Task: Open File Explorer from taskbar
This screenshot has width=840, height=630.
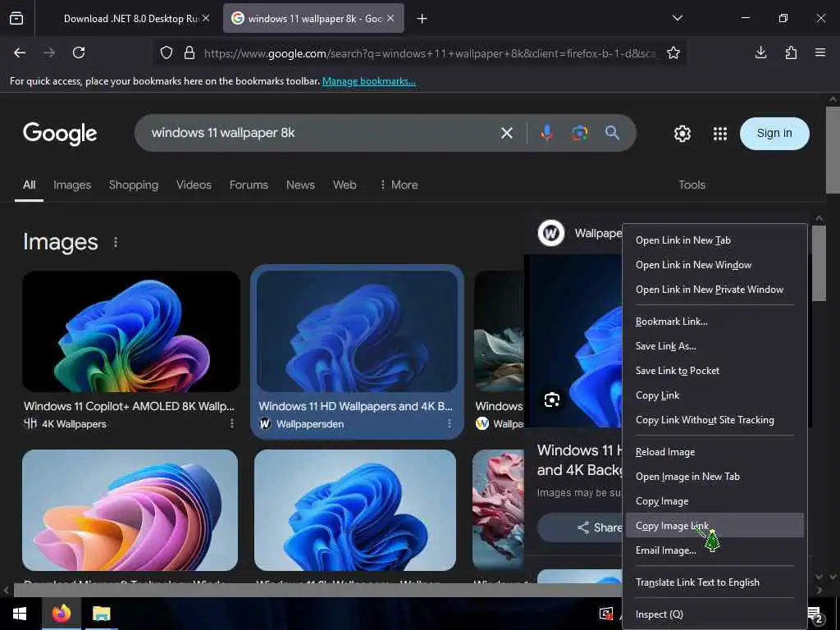Action: 101,614
